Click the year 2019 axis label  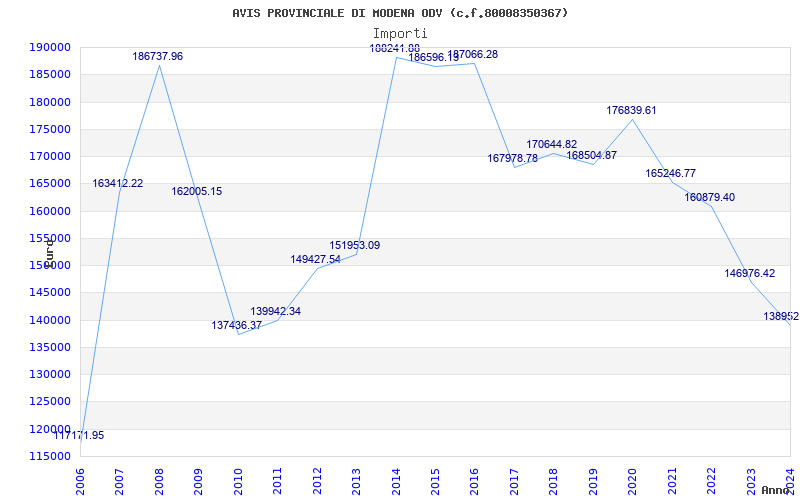click(x=593, y=481)
